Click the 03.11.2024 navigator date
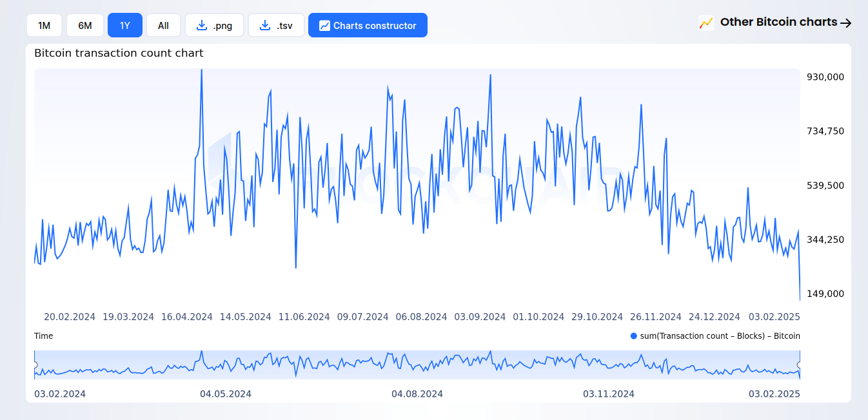The height and width of the screenshot is (420, 868). coord(609,394)
